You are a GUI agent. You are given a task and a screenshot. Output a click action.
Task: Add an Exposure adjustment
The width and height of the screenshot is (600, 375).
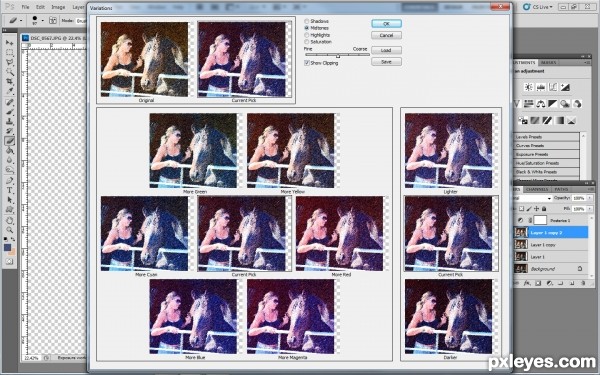565,87
